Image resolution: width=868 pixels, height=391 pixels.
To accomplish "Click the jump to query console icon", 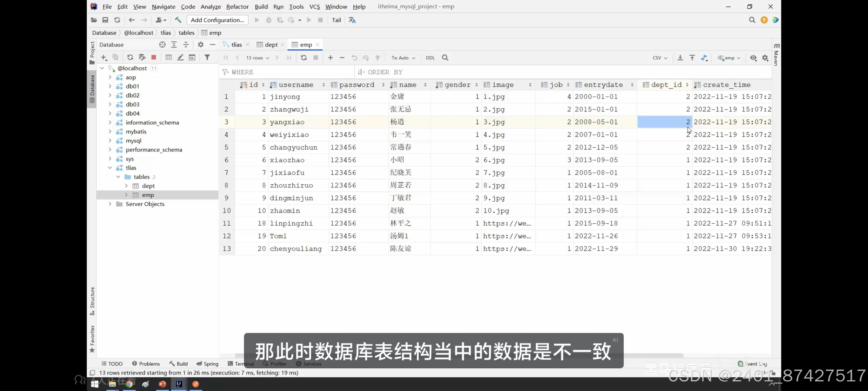I will pyautogui.click(x=192, y=57).
